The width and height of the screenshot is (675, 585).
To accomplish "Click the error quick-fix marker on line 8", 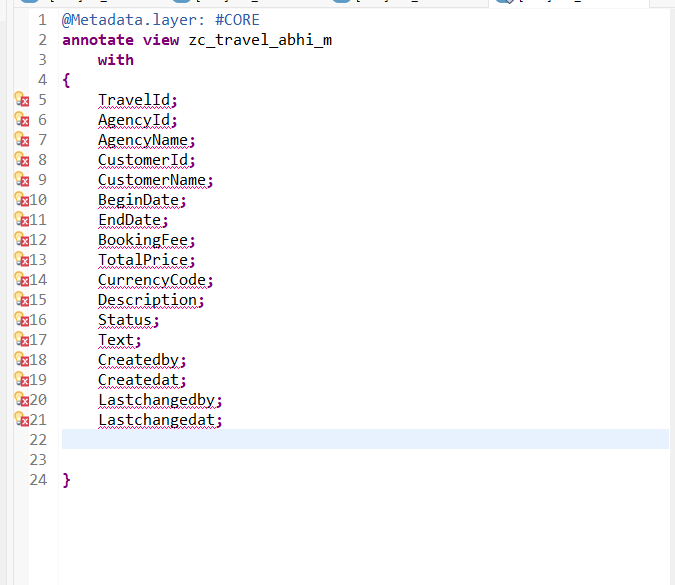I will point(22,159).
